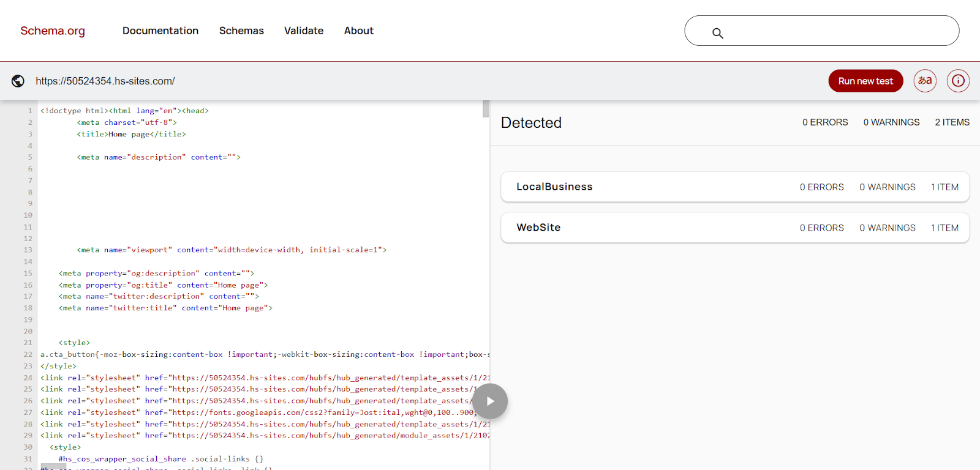Click the tested URL text
This screenshot has height=470, width=980.
coord(105,81)
